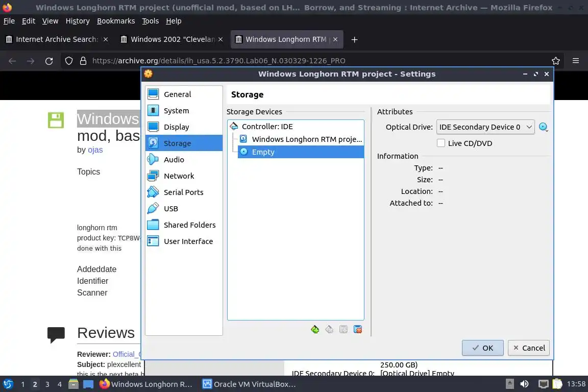Screen dimensions: 588x392
Task: Click the Firefox back arrow
Action: [12, 61]
